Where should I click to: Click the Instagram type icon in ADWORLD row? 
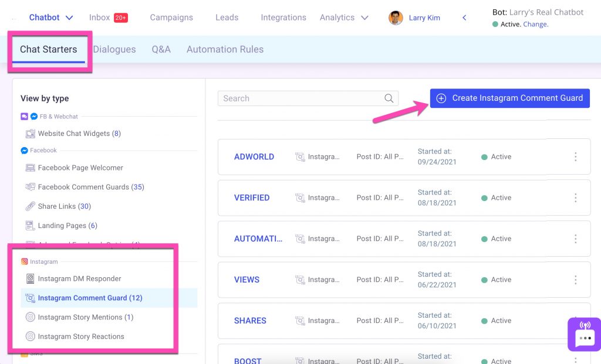click(x=300, y=157)
